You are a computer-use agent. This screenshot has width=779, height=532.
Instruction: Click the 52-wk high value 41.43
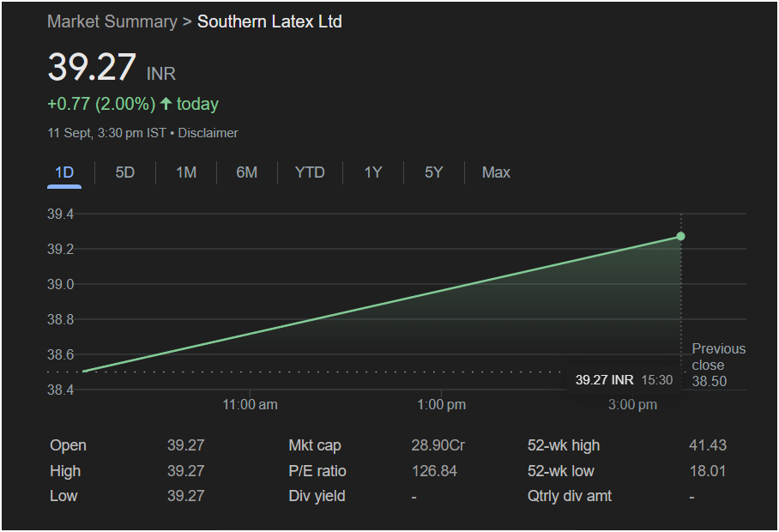coord(708,445)
